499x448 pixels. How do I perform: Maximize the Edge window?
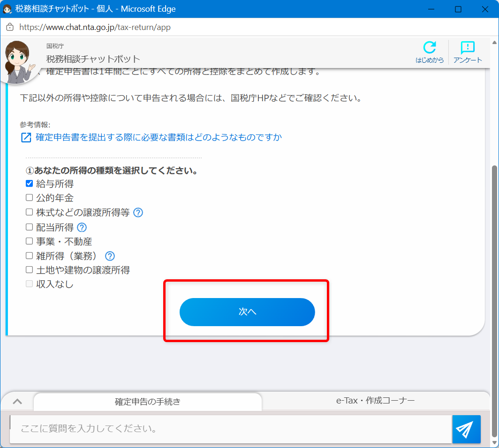[458, 9]
